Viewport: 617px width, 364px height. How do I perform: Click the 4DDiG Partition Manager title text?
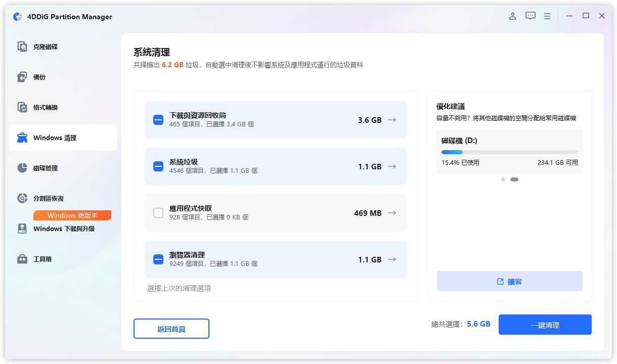click(x=70, y=17)
